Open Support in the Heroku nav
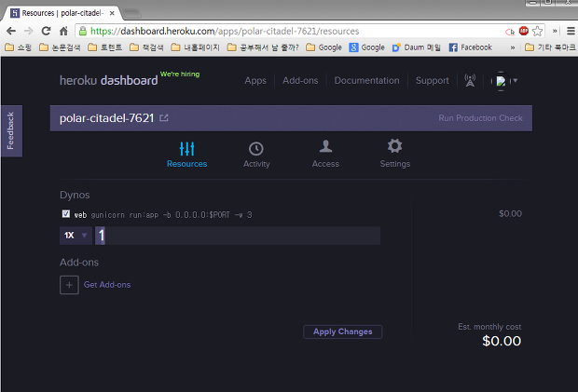578x392 pixels. tap(432, 81)
